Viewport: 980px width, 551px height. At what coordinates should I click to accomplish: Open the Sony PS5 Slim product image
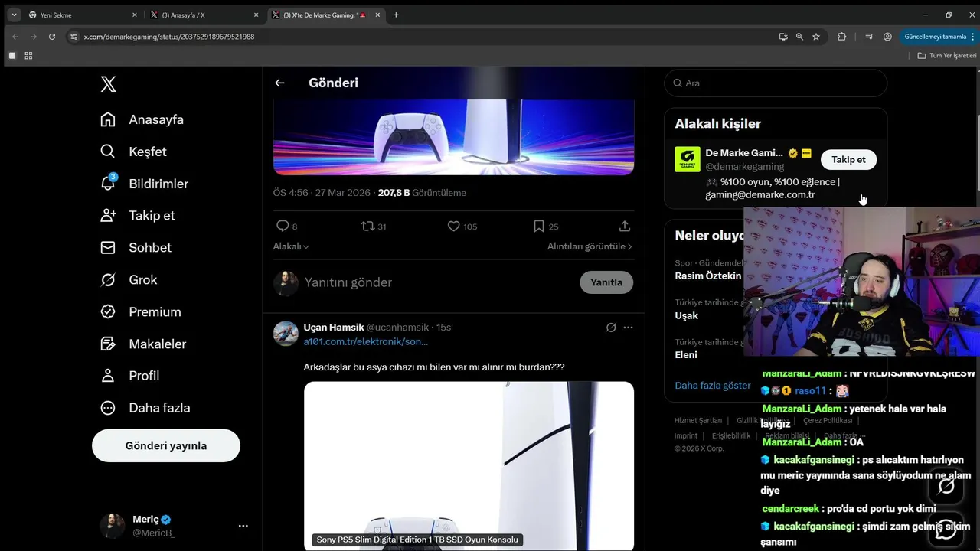469,466
